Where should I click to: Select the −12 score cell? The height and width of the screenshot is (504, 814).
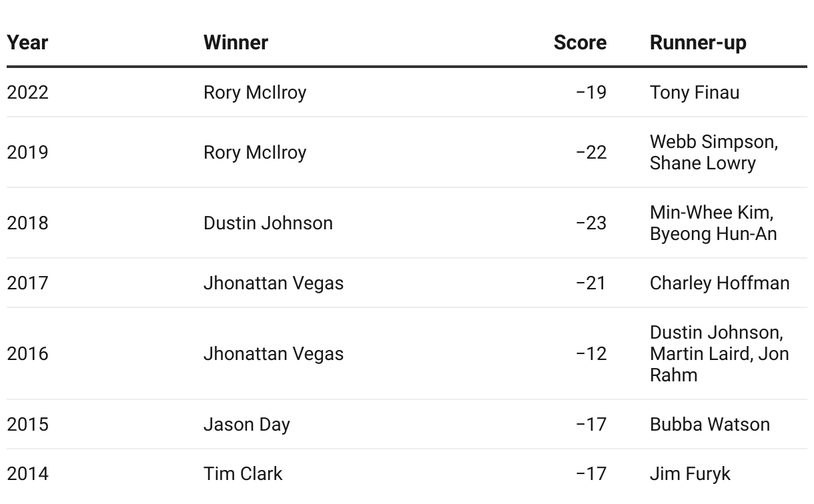coord(591,353)
